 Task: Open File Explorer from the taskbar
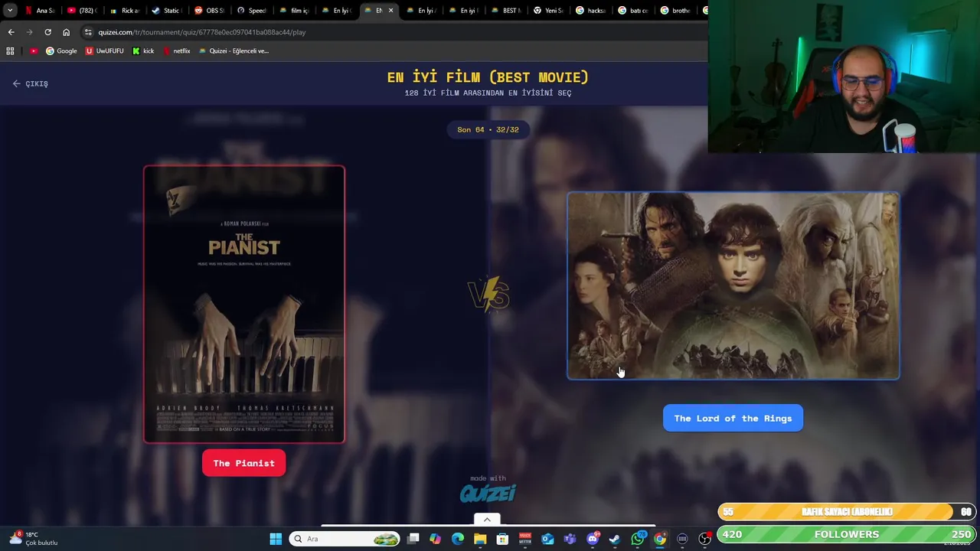pos(480,539)
